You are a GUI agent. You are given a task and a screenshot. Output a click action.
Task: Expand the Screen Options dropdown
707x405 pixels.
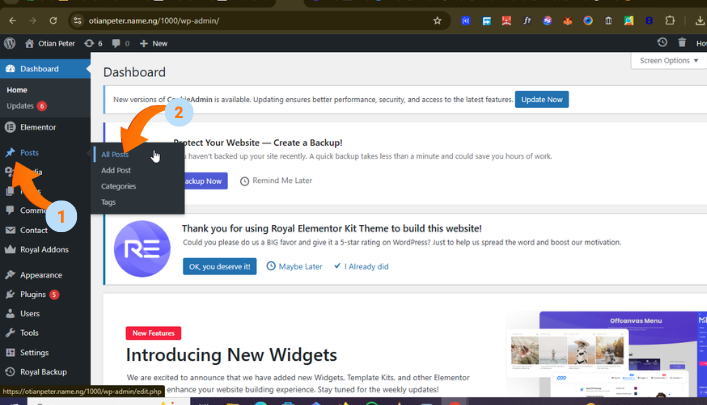(666, 60)
